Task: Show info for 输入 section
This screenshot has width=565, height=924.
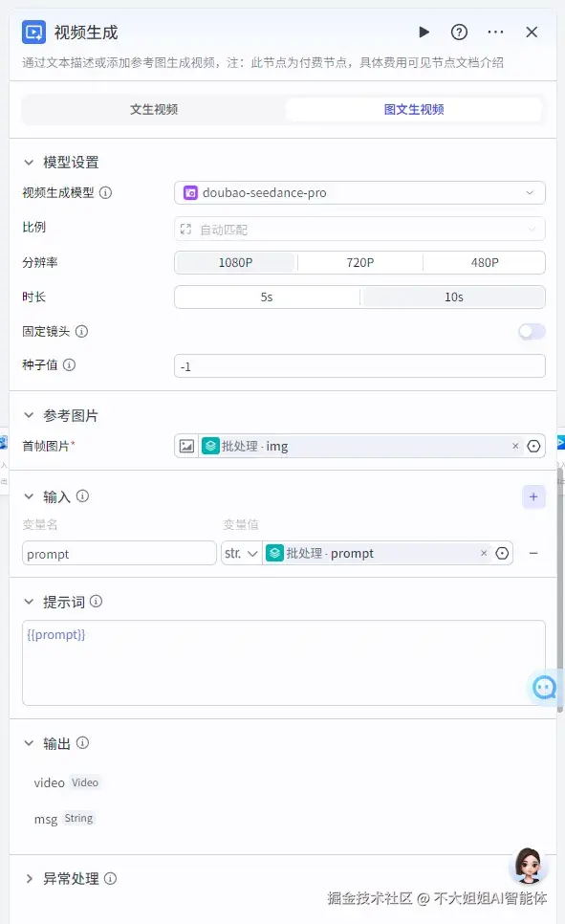Action: point(82,496)
